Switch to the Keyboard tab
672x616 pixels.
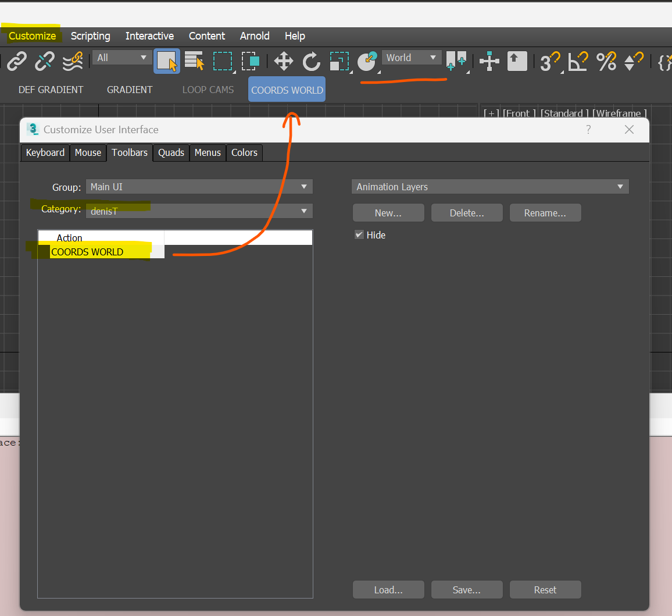point(45,152)
